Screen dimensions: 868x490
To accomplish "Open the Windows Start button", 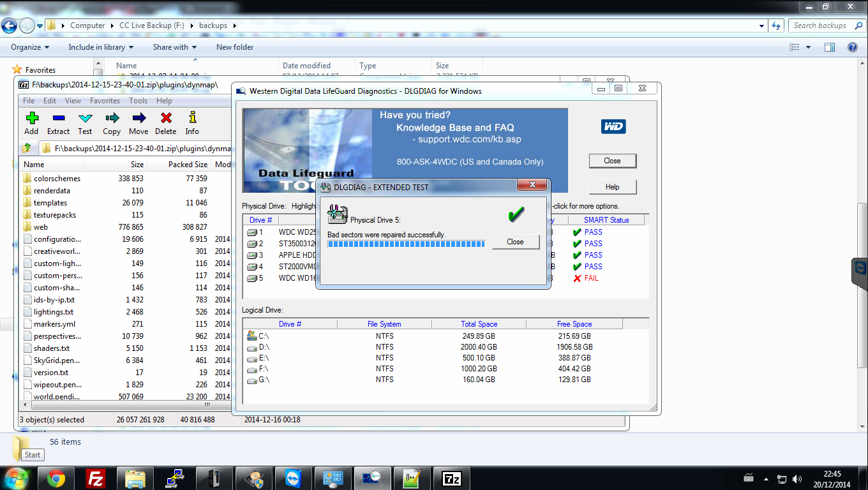I will (16, 478).
